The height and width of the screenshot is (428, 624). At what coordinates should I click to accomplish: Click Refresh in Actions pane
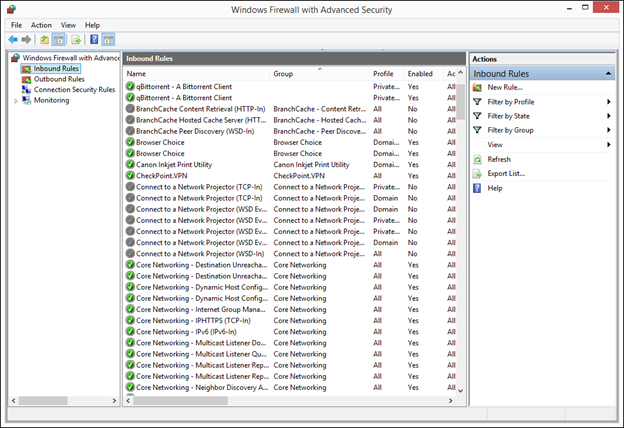(499, 159)
